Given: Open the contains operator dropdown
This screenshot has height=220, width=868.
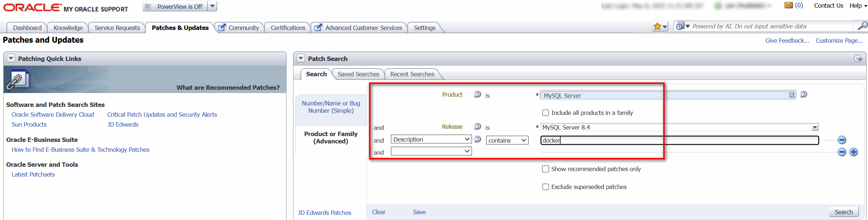Looking at the screenshot, I should pyautogui.click(x=507, y=140).
